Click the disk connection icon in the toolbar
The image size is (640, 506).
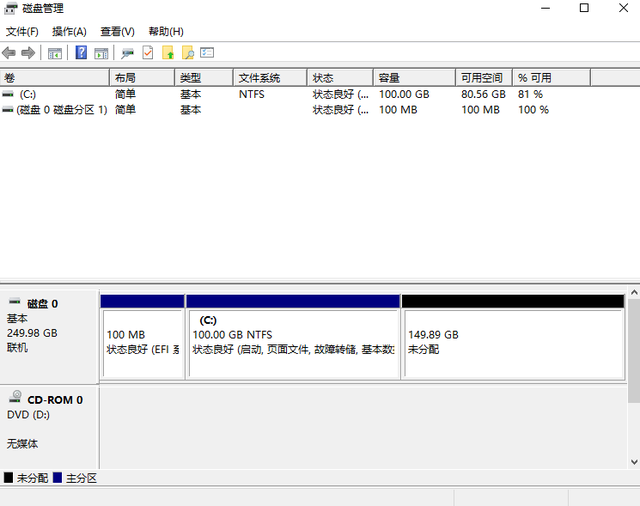[127, 52]
